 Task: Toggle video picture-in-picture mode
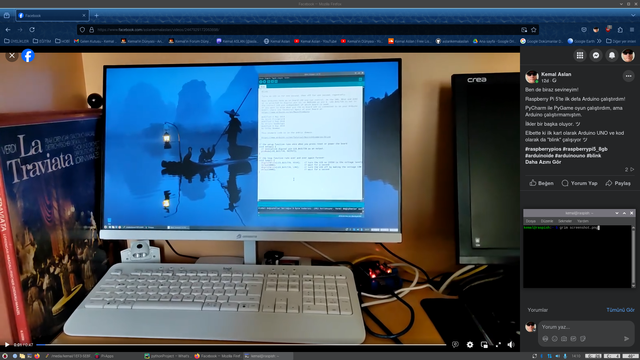[484, 345]
